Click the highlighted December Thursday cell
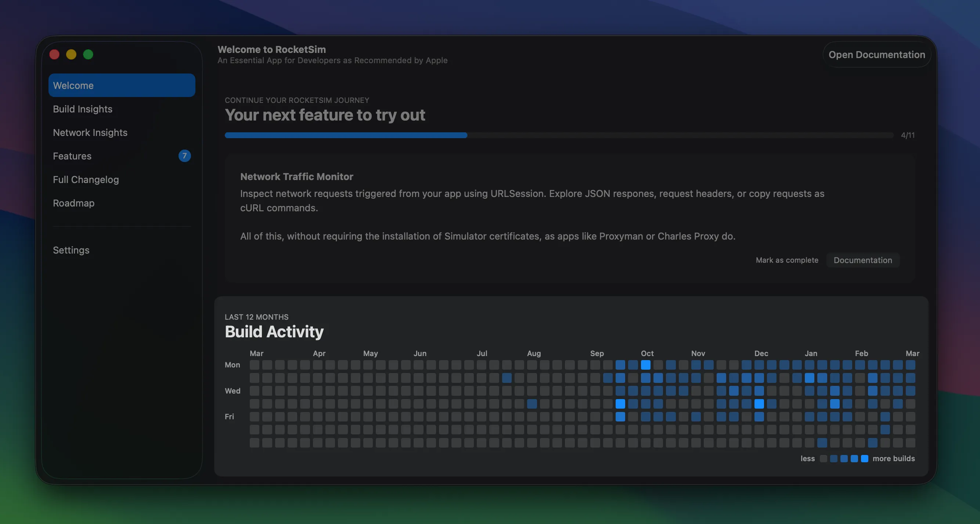 (x=759, y=405)
